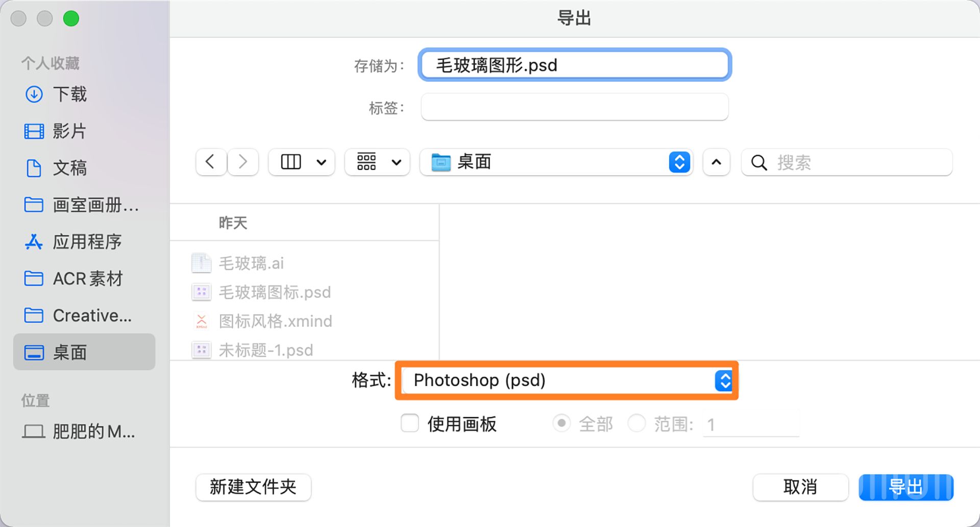Select the 桌面 item in the sidebar
This screenshot has height=527, width=980.
tap(70, 352)
